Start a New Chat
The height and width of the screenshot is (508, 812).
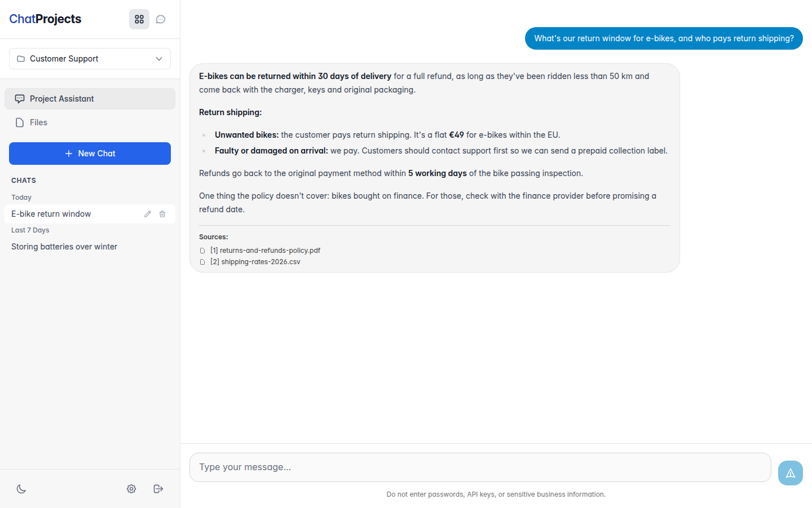tap(90, 154)
